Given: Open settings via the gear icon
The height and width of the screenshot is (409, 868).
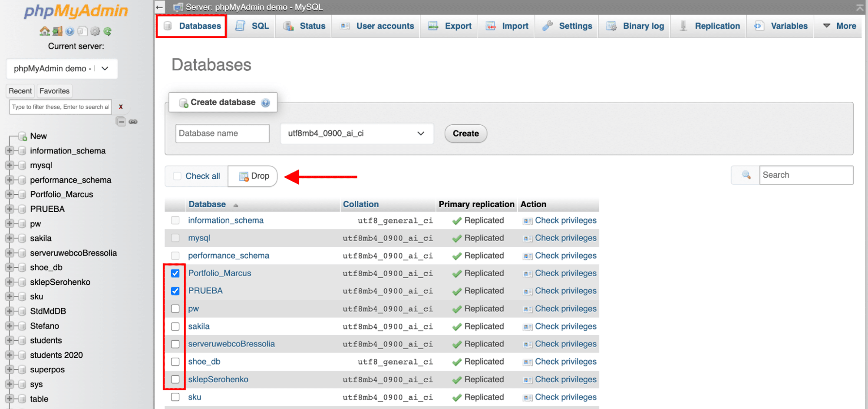Looking at the screenshot, I should tap(95, 31).
